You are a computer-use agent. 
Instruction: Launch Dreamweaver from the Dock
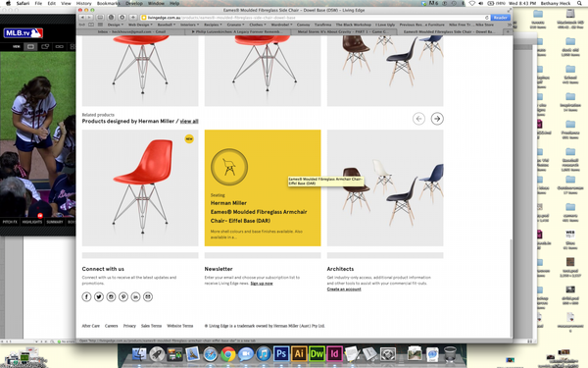(x=317, y=353)
